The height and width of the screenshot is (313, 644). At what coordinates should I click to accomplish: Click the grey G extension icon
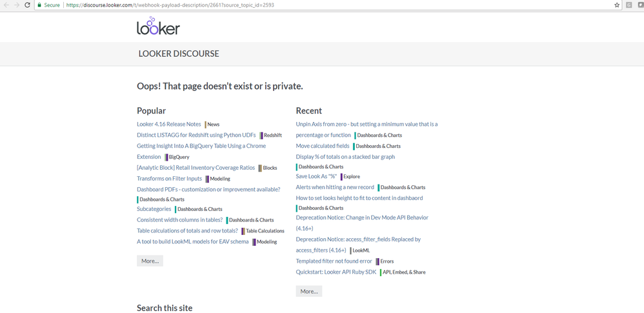coord(629,5)
